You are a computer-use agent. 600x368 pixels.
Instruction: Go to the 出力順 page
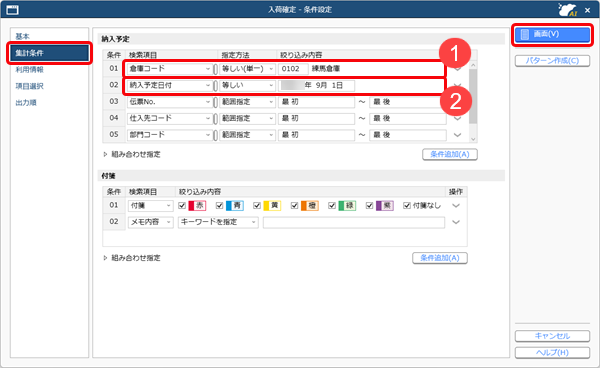click(26, 103)
